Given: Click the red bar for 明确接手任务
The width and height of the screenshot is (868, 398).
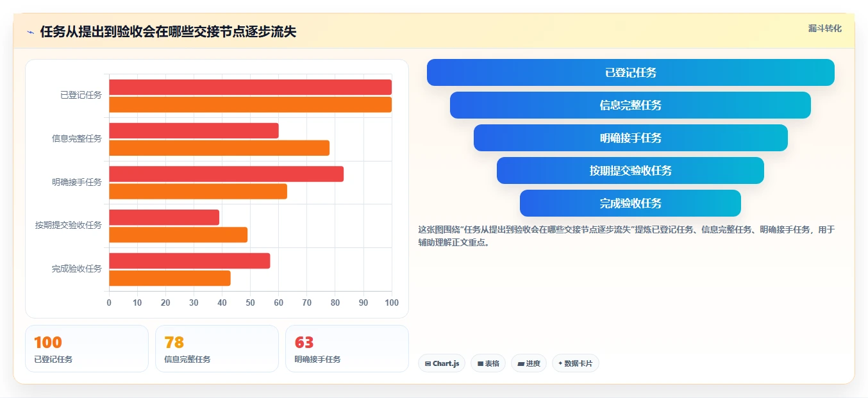Looking at the screenshot, I should click(x=226, y=174).
